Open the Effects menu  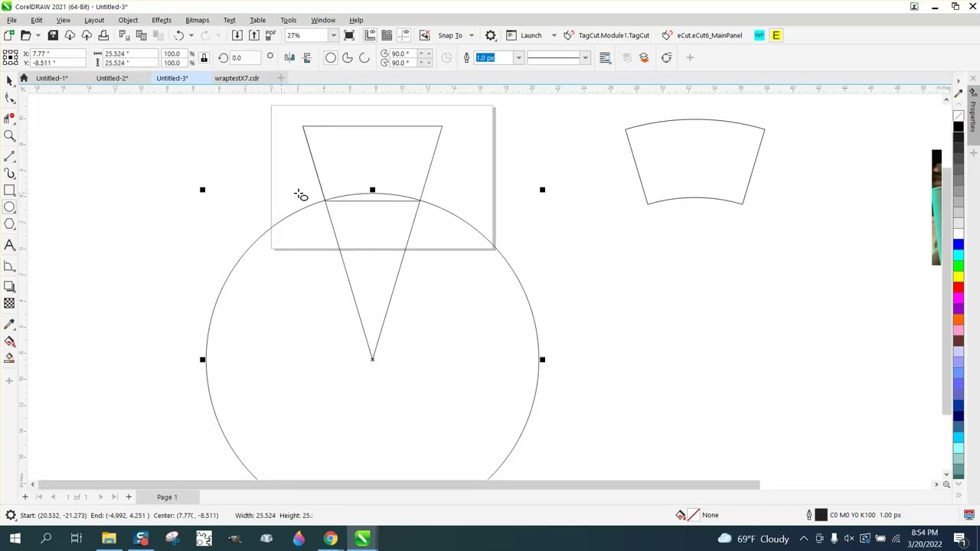tap(162, 20)
